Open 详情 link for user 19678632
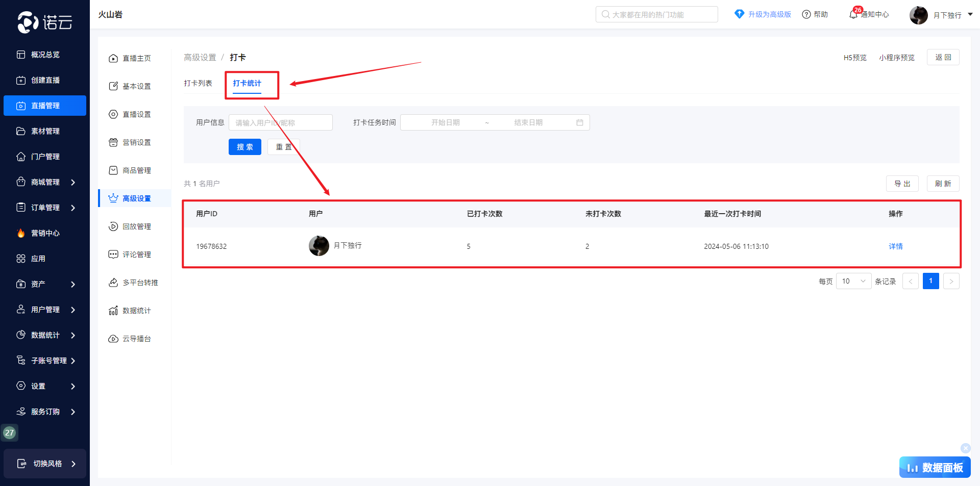Image resolution: width=980 pixels, height=486 pixels. 895,246
